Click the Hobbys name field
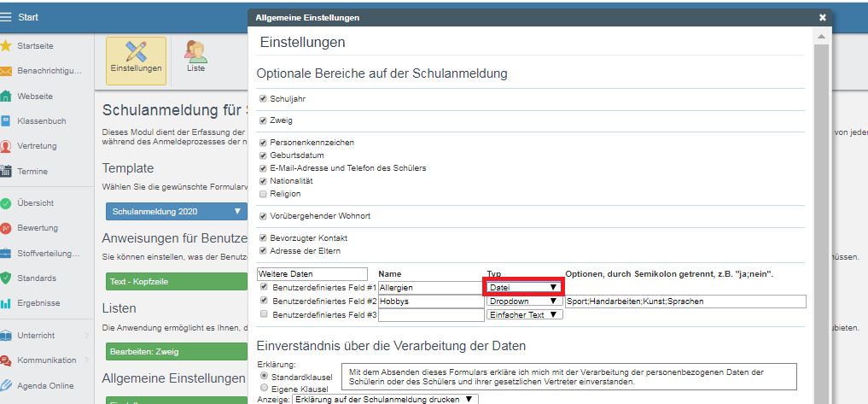The width and height of the screenshot is (868, 404). [x=431, y=301]
